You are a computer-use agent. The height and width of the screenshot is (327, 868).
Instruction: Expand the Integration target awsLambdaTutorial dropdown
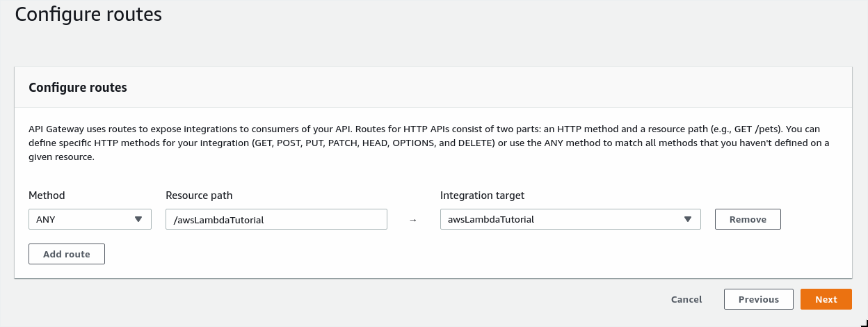(x=570, y=219)
